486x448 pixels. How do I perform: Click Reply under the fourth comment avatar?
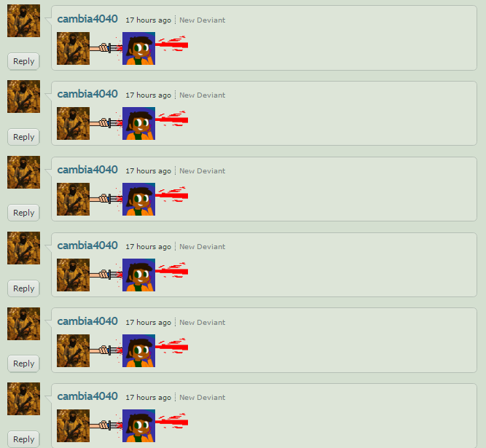[x=23, y=288]
